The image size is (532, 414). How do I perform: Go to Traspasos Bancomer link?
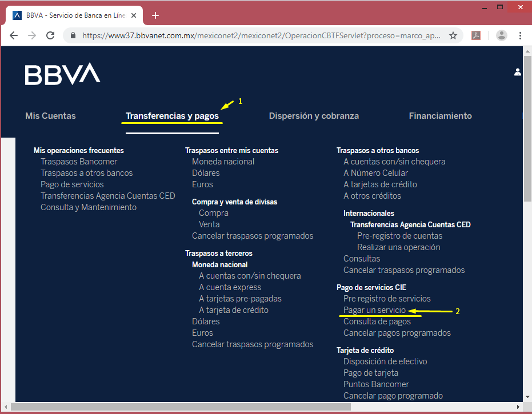pyautogui.click(x=79, y=162)
